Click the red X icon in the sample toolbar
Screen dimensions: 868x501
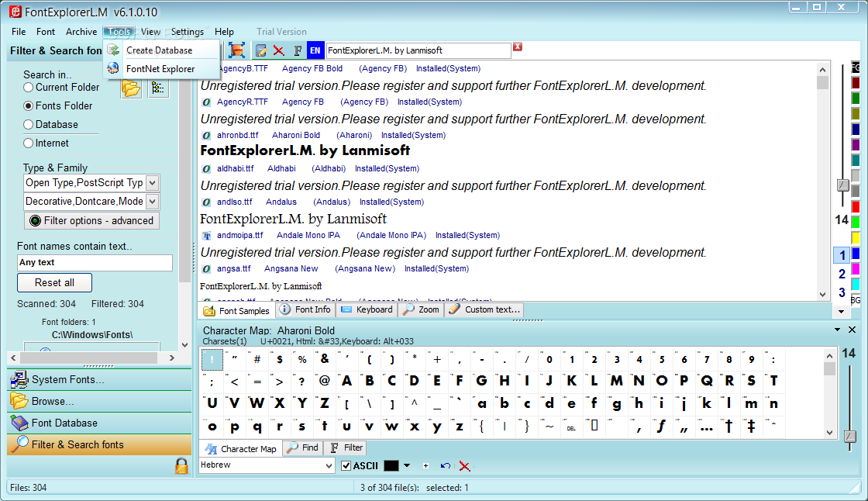click(278, 51)
